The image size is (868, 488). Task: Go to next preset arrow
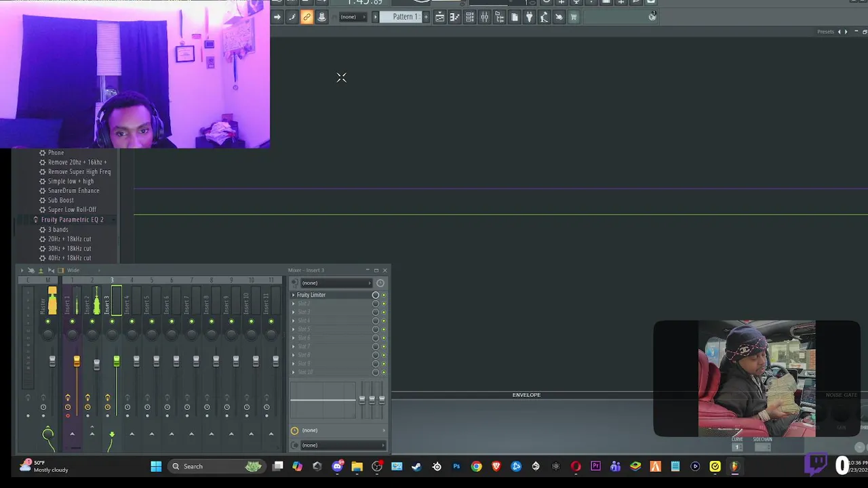pyautogui.click(x=846, y=32)
